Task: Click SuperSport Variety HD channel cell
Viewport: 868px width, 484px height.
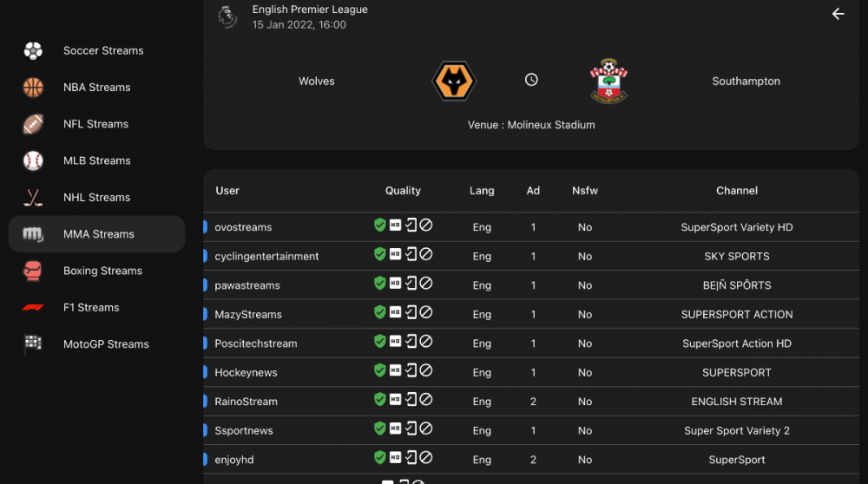Action: [737, 226]
